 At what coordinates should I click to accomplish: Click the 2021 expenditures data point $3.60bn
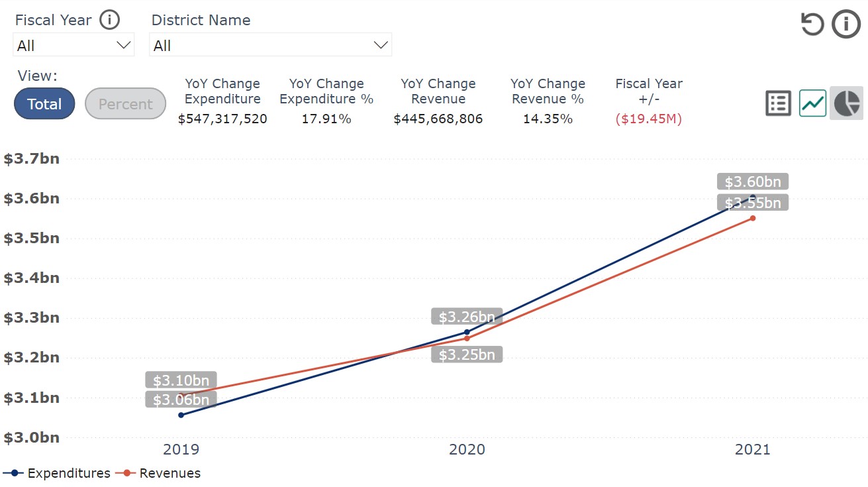pyautogui.click(x=752, y=197)
